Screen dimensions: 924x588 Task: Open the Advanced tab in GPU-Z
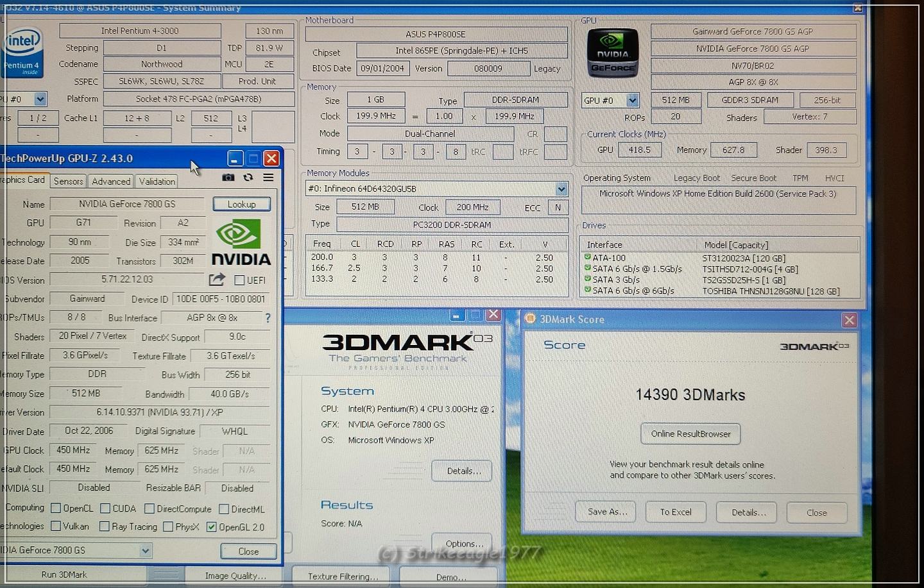point(111,181)
